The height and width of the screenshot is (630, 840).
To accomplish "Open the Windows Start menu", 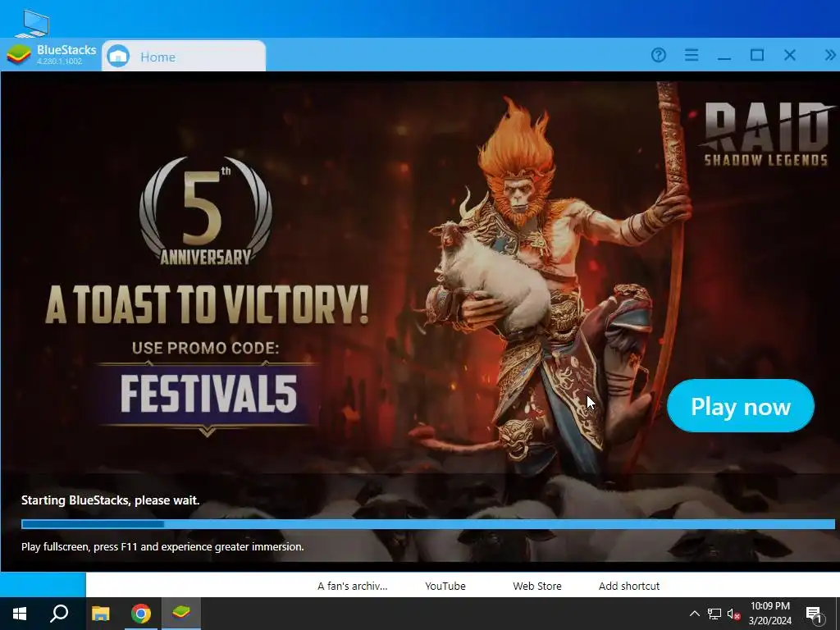I will 20,614.
